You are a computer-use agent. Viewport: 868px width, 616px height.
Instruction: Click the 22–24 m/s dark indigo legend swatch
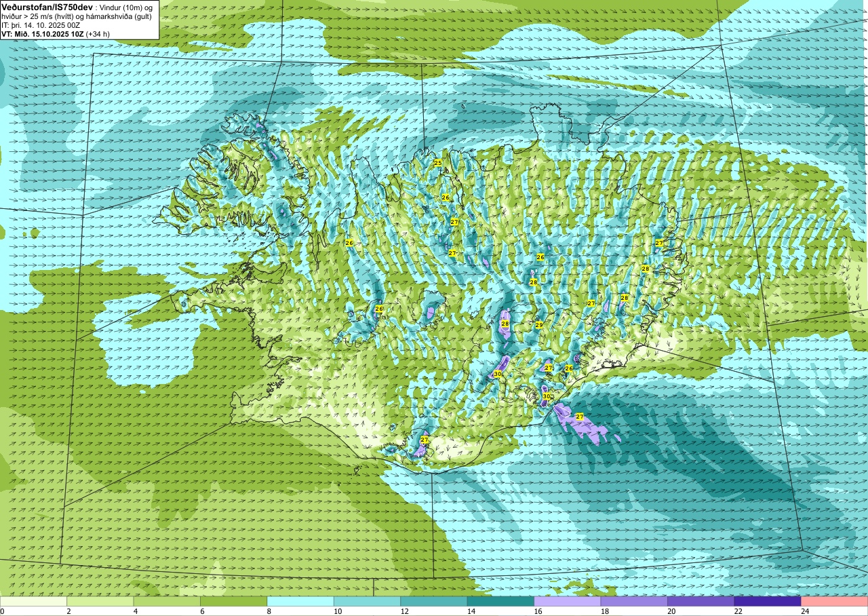pos(768,601)
